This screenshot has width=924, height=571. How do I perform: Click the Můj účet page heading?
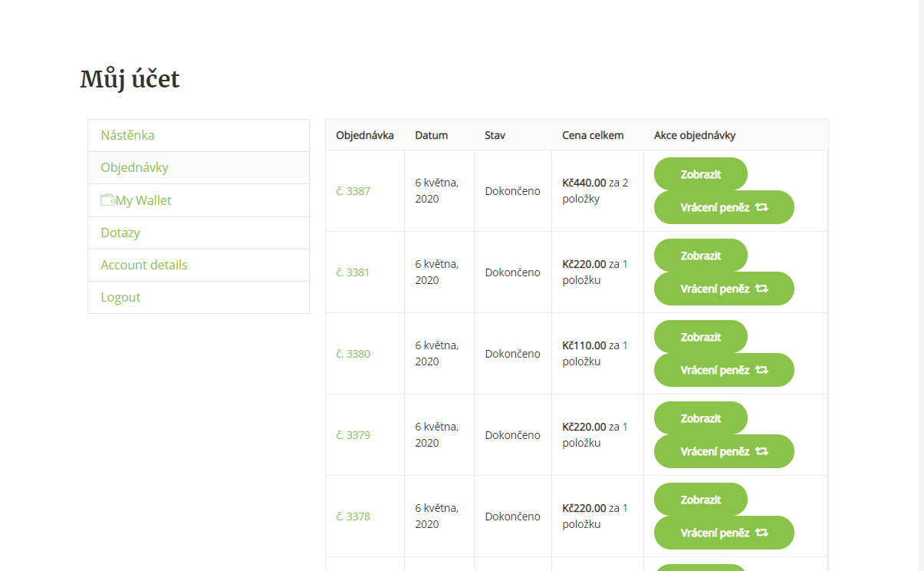[130, 79]
